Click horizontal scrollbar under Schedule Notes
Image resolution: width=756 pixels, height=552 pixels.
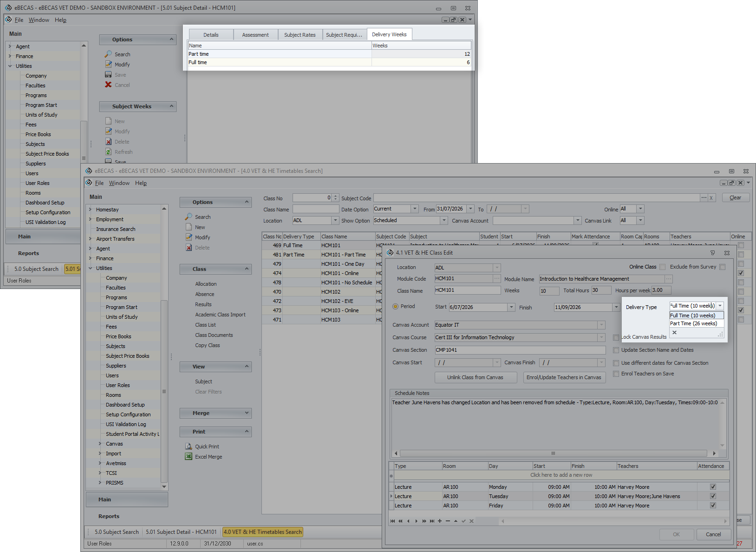(x=554, y=453)
